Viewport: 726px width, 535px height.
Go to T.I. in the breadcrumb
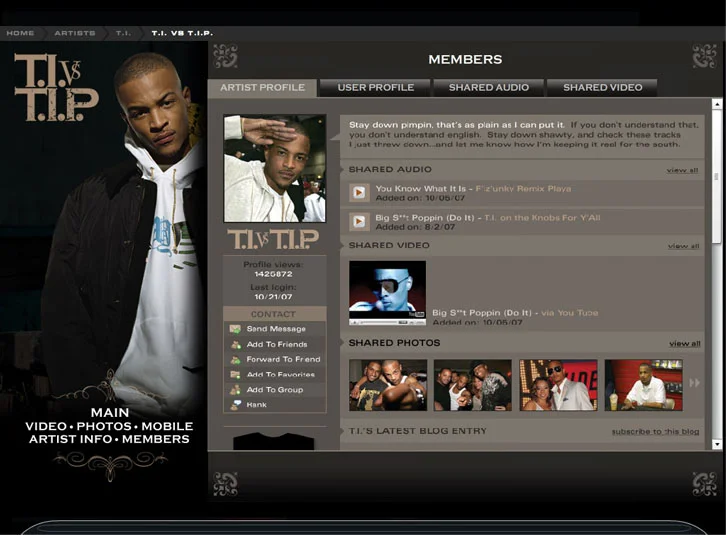[x=123, y=33]
